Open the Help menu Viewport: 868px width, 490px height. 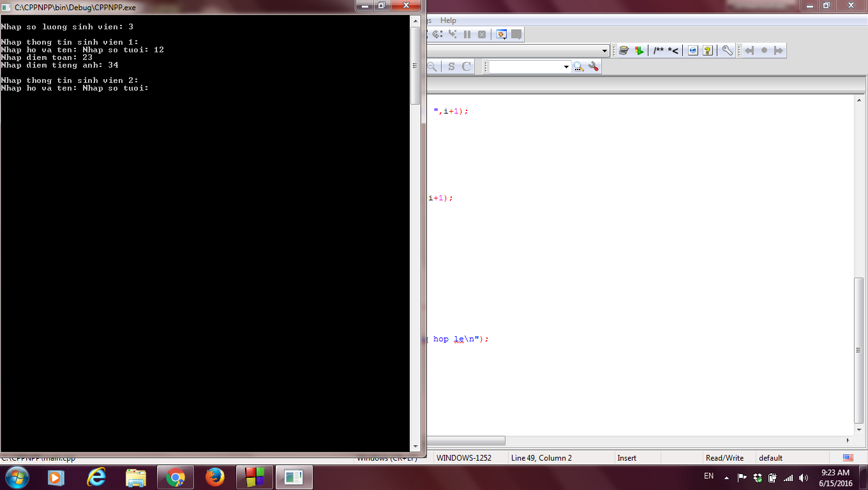(448, 20)
